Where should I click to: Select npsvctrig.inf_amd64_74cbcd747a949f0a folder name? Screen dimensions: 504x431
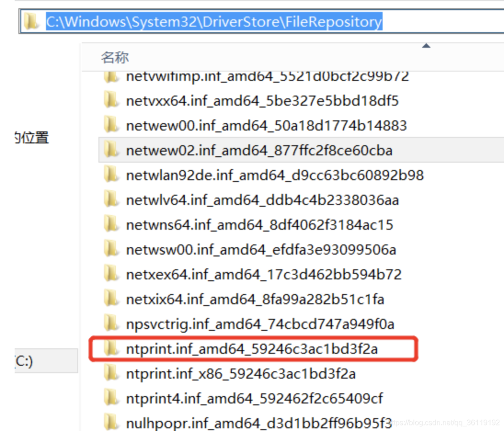point(260,324)
